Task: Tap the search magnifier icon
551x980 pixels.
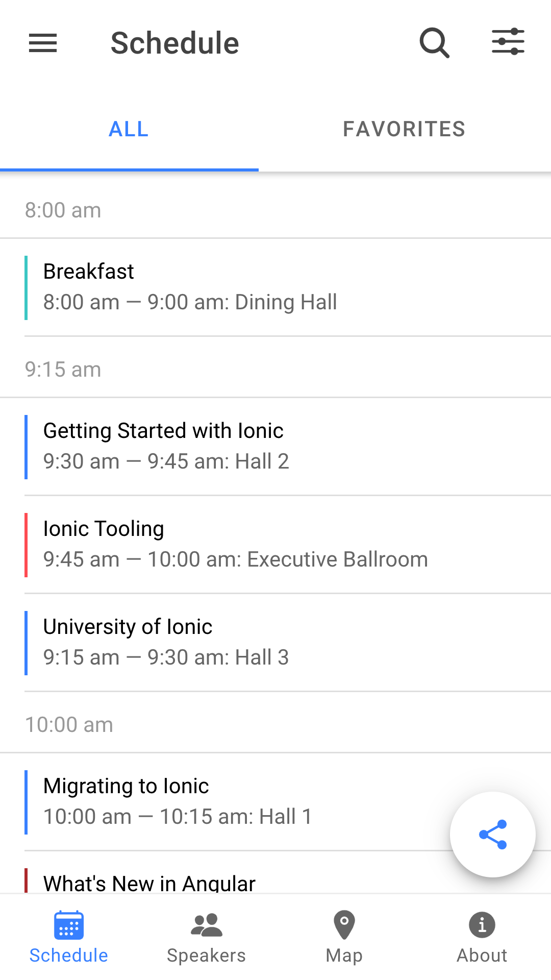Action: [x=434, y=43]
